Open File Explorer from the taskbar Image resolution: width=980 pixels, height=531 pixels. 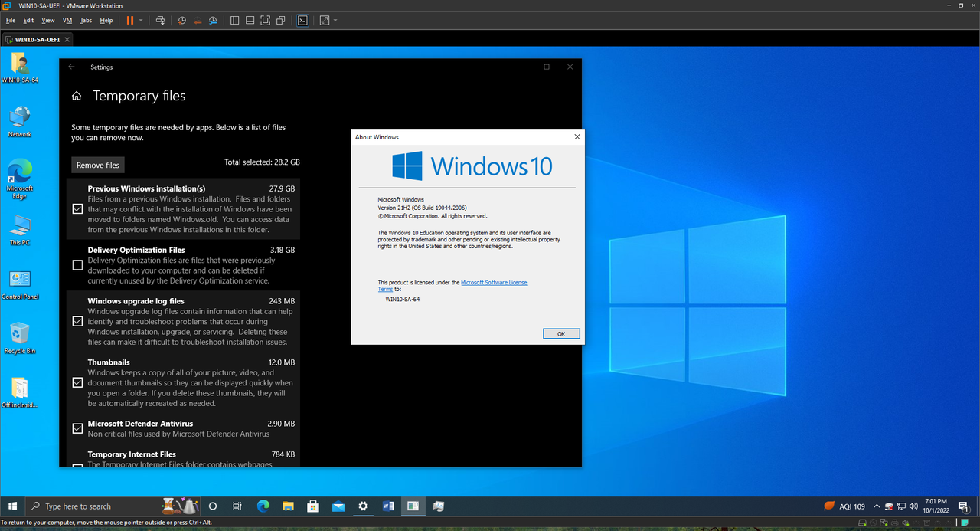point(288,506)
